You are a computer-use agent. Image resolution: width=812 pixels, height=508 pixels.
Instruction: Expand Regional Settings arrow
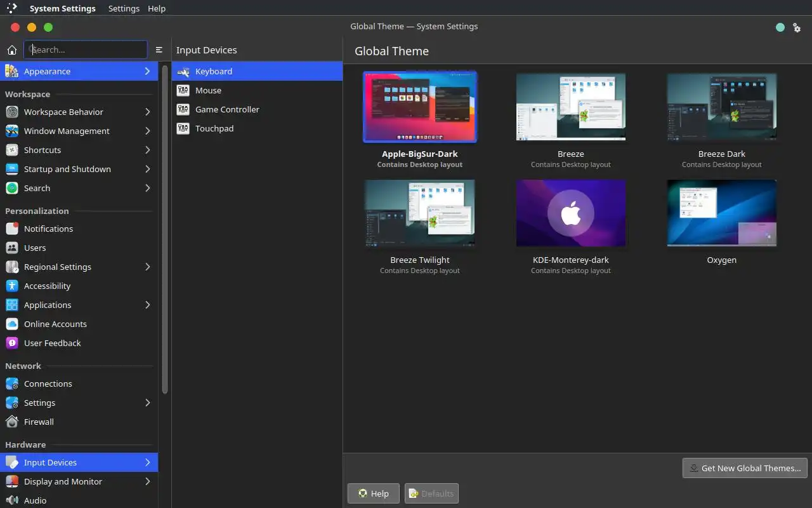coord(147,267)
